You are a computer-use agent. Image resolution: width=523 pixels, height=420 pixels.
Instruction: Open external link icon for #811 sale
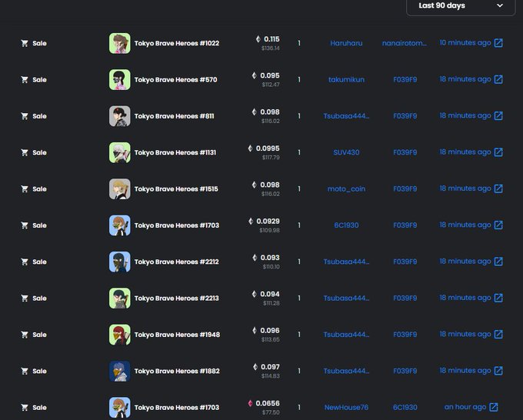(x=498, y=115)
